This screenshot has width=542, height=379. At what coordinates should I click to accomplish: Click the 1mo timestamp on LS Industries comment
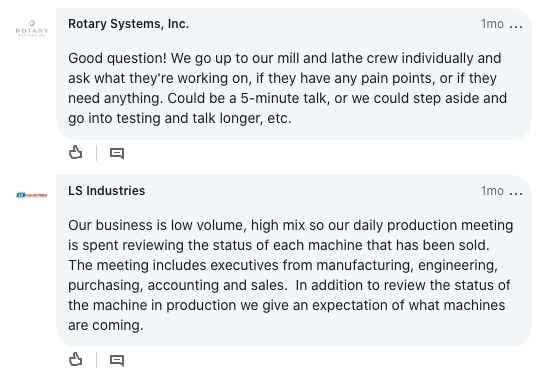(x=492, y=191)
